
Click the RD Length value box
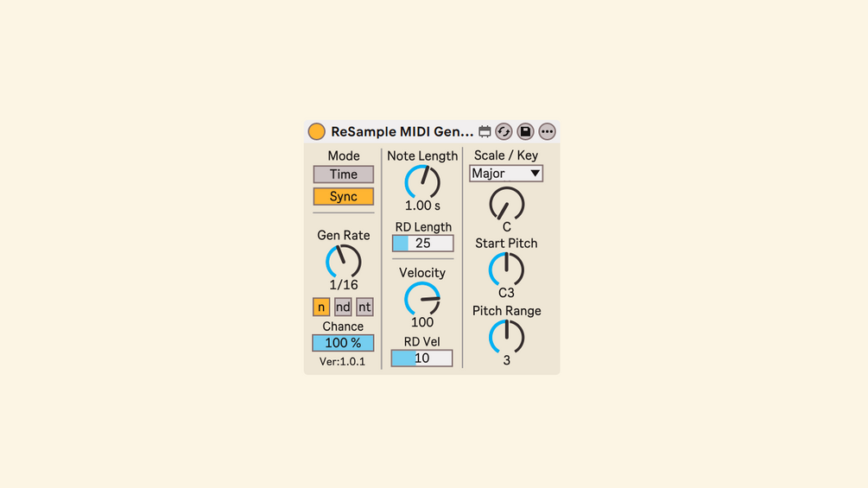pos(423,244)
